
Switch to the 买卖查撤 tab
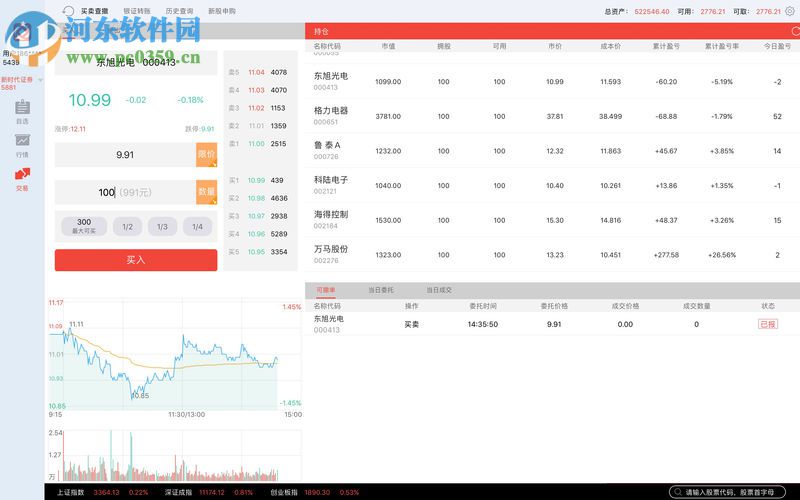(94, 11)
